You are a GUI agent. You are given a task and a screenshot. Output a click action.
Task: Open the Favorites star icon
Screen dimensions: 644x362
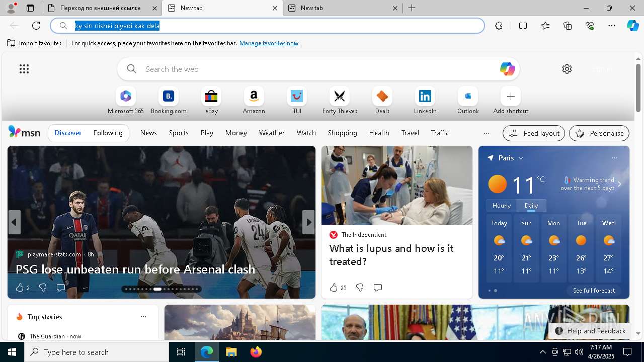click(x=545, y=26)
